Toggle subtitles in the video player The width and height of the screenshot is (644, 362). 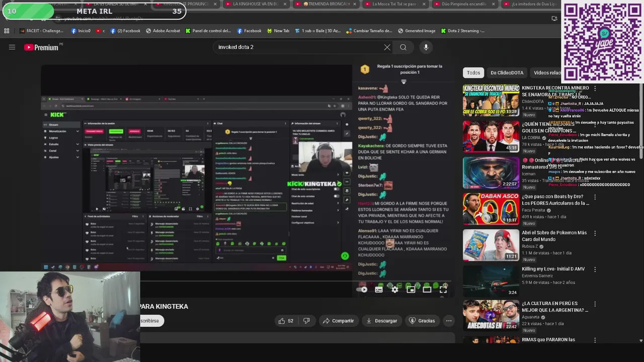point(379,289)
